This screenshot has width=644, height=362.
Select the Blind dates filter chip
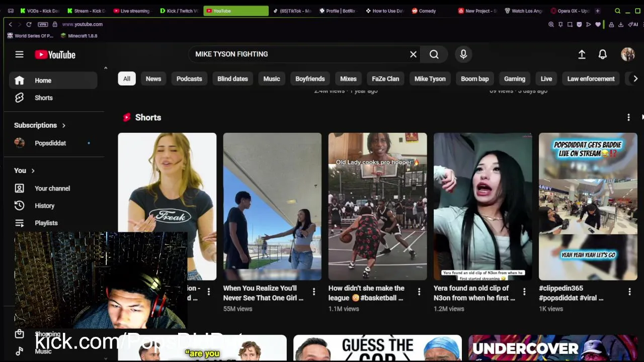232,78
